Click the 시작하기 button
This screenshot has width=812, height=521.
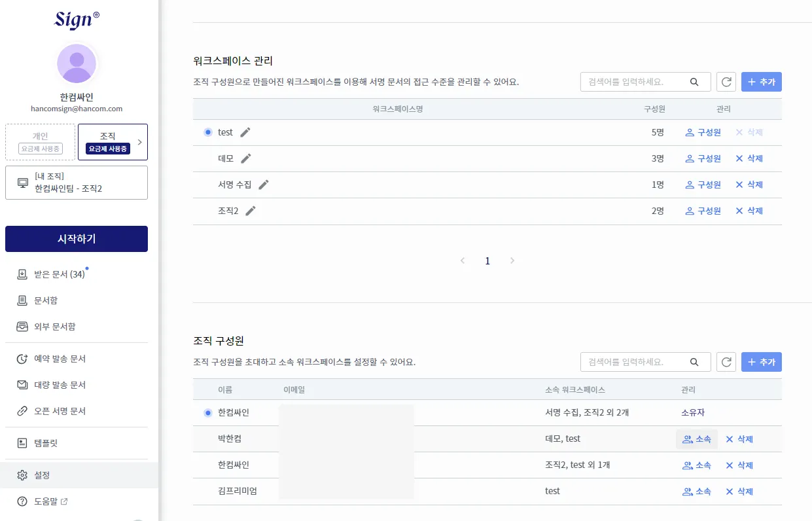77,239
